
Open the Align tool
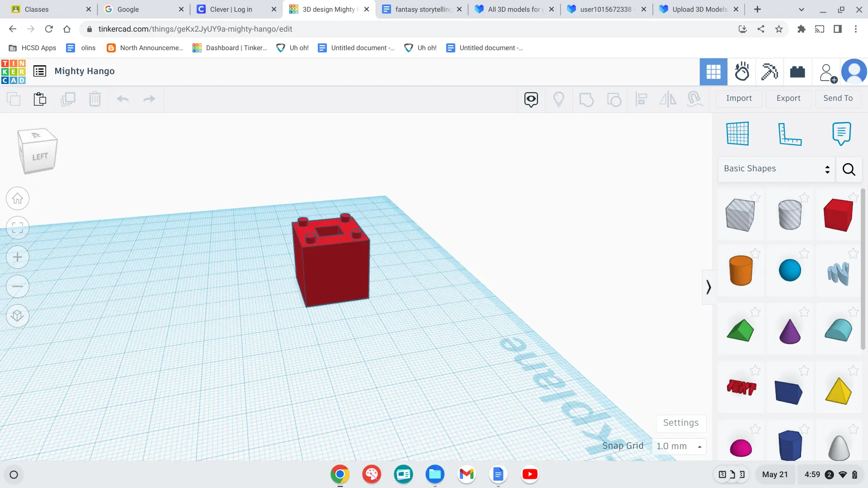[x=641, y=99]
